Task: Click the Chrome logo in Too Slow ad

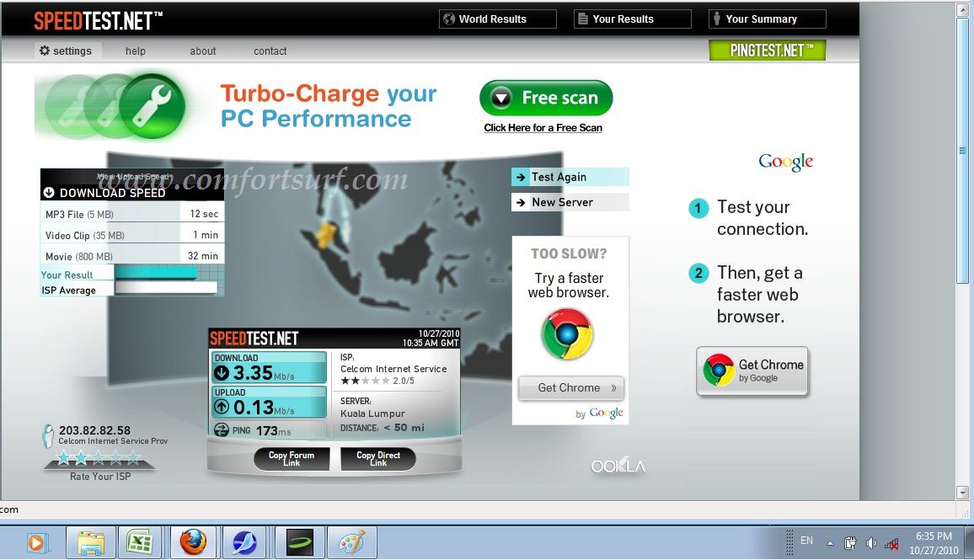Action: tap(568, 334)
